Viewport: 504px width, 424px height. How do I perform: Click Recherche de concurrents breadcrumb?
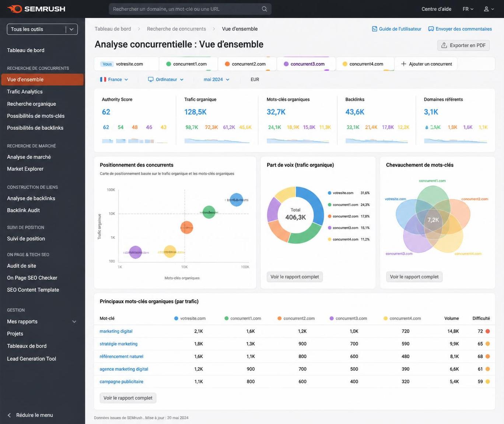tap(176, 29)
